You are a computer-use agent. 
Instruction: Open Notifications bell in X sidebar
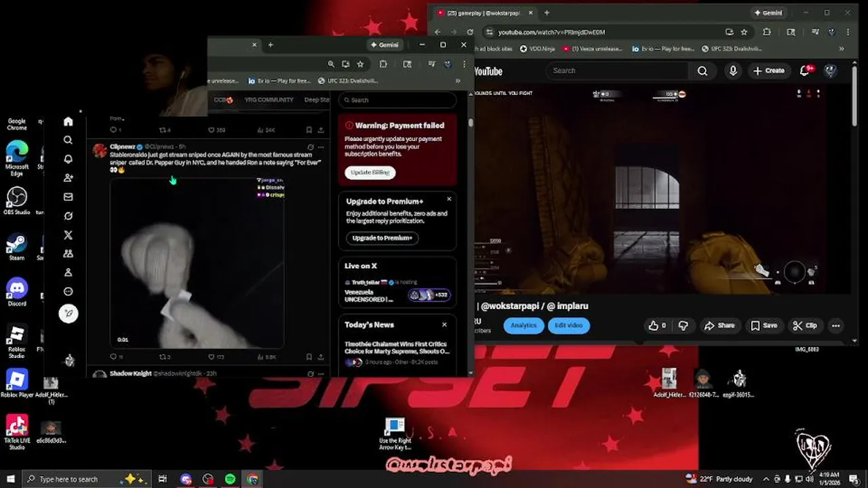68,159
